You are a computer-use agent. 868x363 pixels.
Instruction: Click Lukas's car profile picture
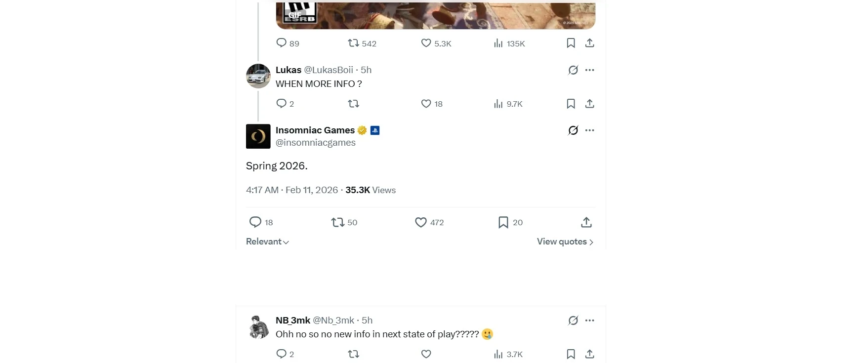258,76
